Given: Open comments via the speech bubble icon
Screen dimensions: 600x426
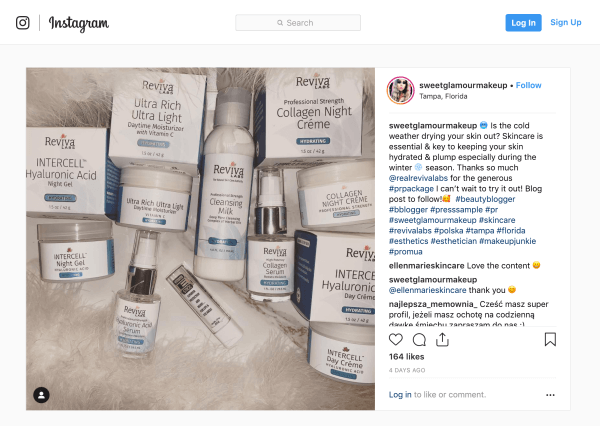Looking at the screenshot, I should (419, 339).
